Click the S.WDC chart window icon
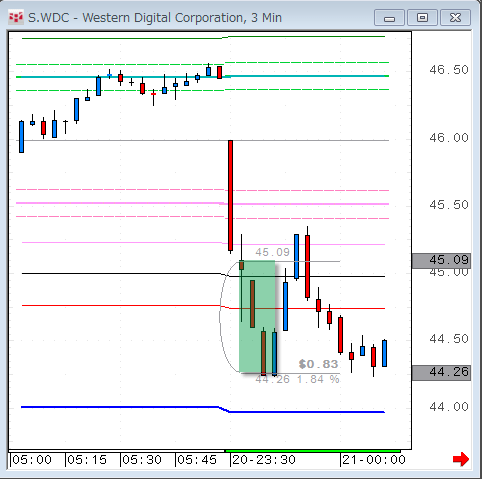482x479 pixels. pos(16,17)
